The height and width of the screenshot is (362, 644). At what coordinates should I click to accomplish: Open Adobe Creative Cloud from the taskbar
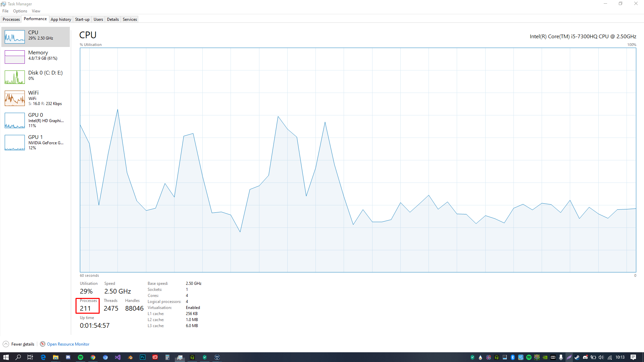point(155,357)
